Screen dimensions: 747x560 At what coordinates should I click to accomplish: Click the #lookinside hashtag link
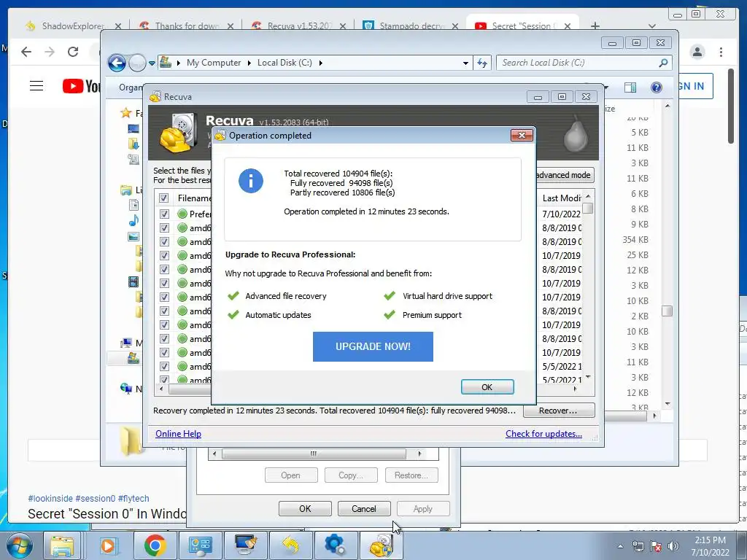[50, 499]
